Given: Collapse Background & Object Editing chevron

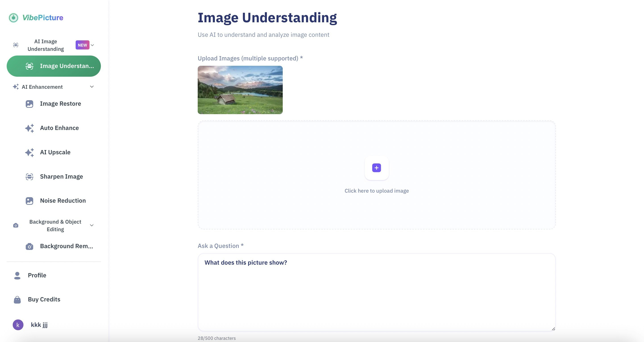Looking at the screenshot, I should (x=92, y=225).
